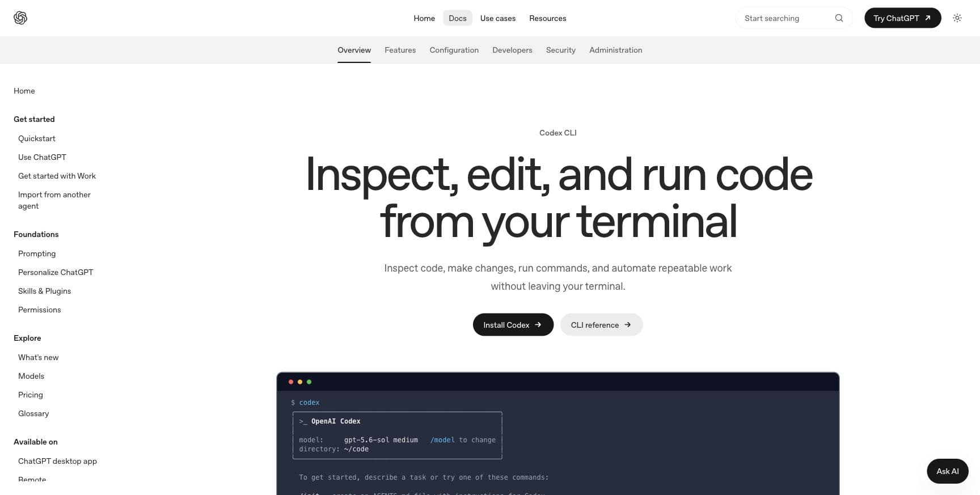
Task: Click the Explore section heading
Action: tap(27, 338)
